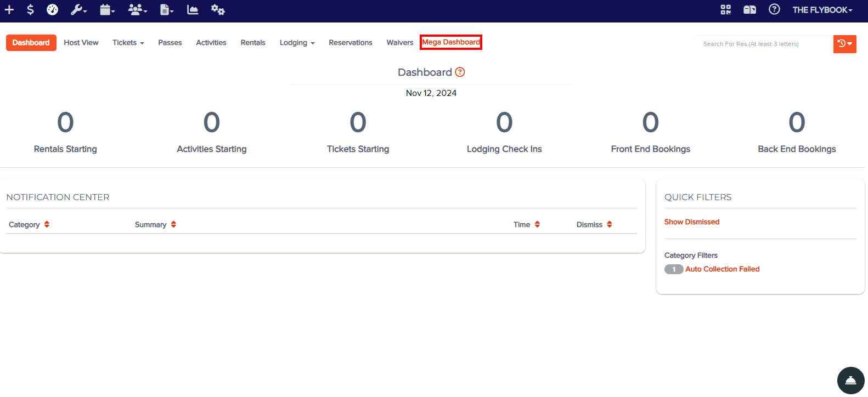Screen dimensions: 868x397
Task: Filter by Auto Collection Failed
Action: (x=723, y=269)
